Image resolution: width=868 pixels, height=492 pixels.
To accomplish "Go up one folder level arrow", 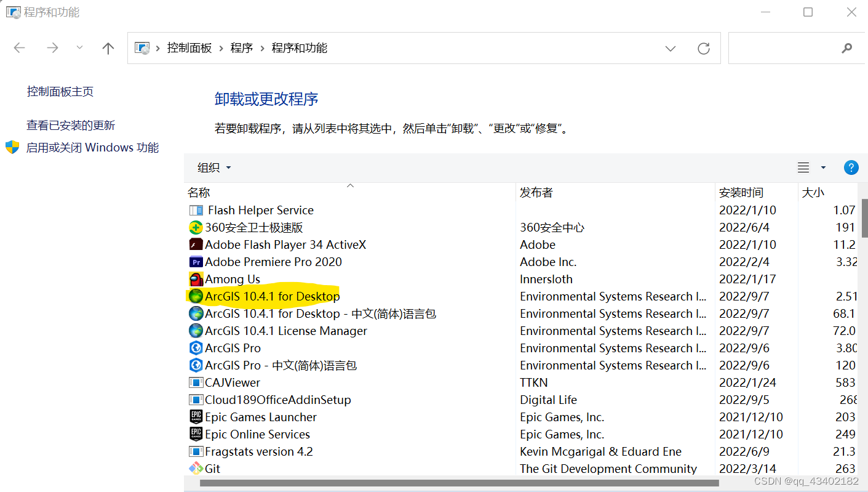I will click(x=108, y=48).
